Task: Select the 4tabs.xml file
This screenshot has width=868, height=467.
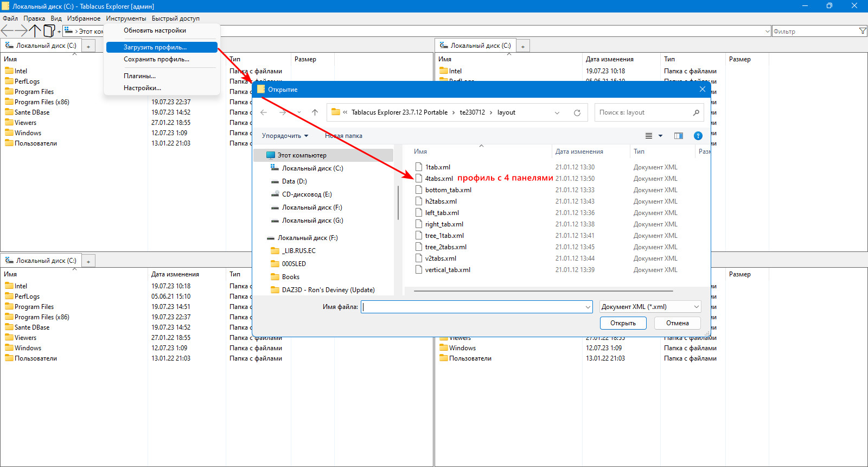Action: click(439, 179)
